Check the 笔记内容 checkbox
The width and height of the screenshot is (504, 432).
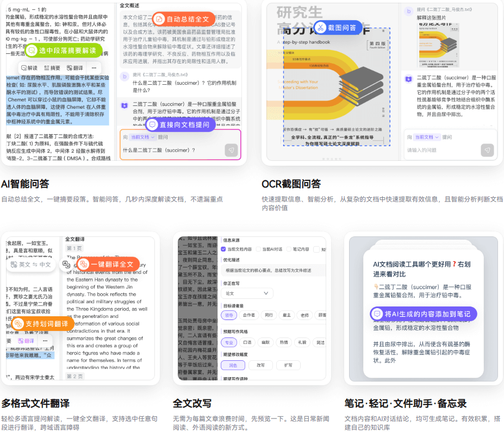point(288,249)
